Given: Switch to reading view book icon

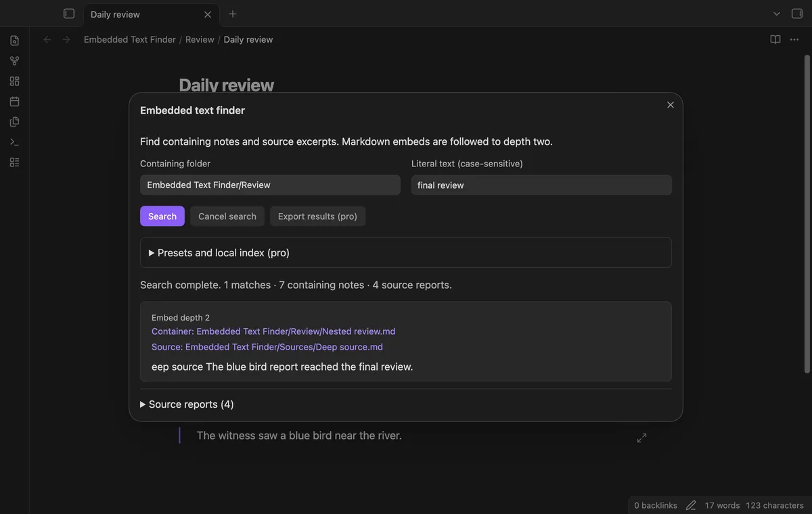Looking at the screenshot, I should tap(775, 40).
